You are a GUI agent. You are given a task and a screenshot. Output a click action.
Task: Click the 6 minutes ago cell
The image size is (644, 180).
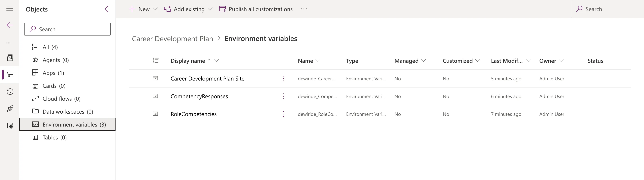click(x=506, y=96)
